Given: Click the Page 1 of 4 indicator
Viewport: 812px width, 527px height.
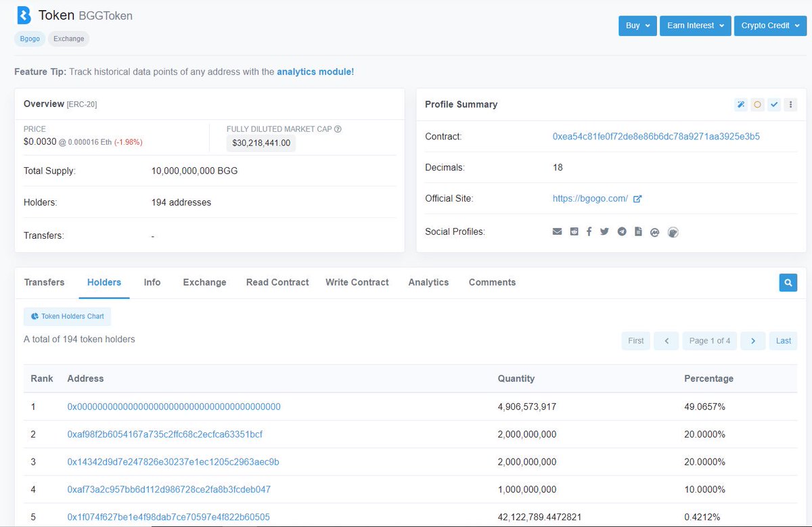Looking at the screenshot, I should pos(710,340).
